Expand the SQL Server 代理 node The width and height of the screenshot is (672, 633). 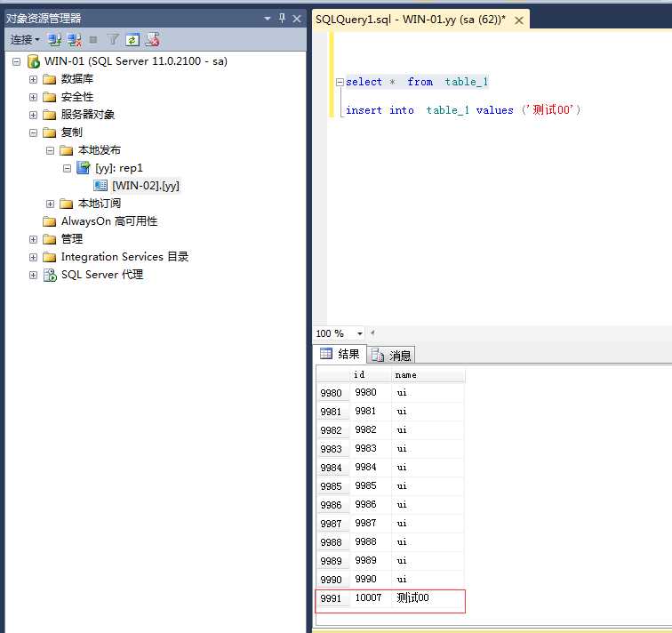[x=33, y=275]
